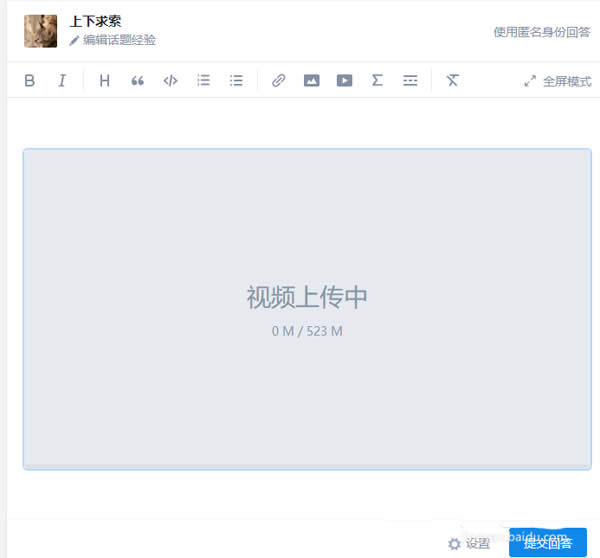Viewport: 600px width, 558px height.
Task: Insert a horizontal divider line
Action: [410, 80]
